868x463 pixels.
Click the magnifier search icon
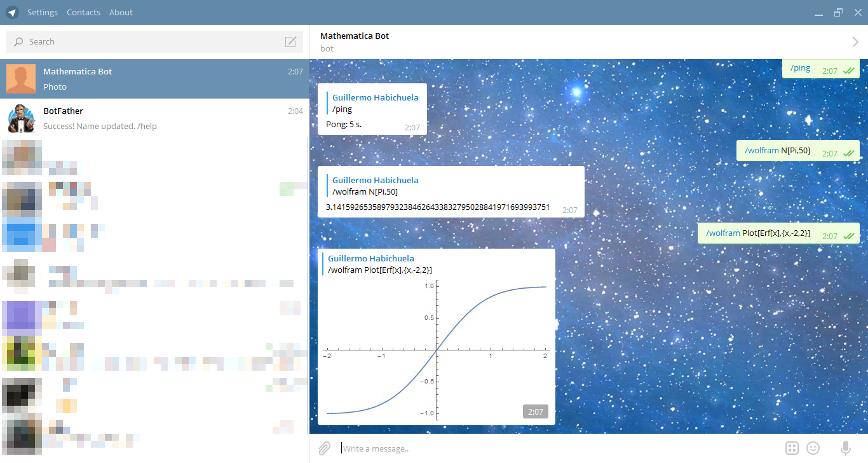pos(18,41)
